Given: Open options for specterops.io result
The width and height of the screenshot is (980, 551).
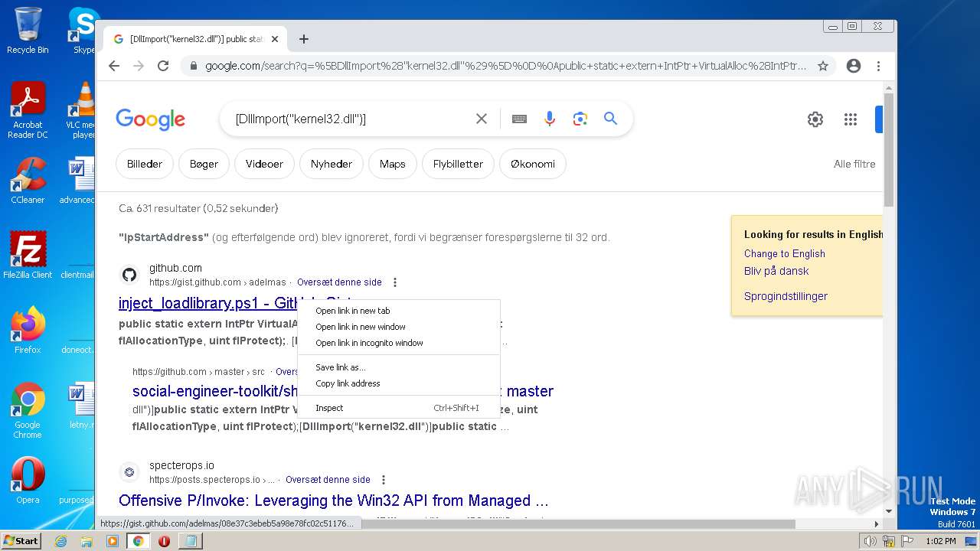Looking at the screenshot, I should point(384,480).
